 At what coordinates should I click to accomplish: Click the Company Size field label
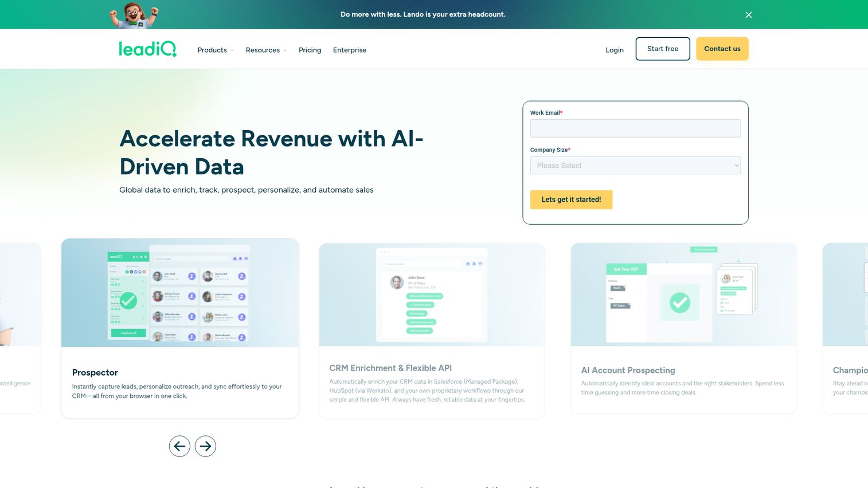tap(550, 150)
